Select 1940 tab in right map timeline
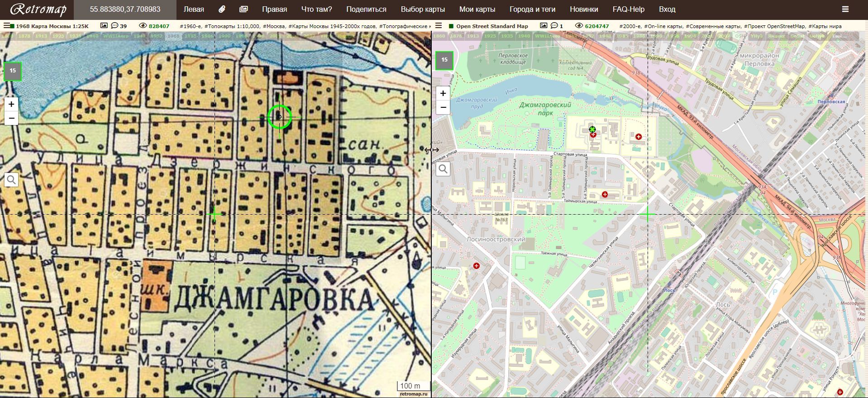Viewport: 868px width, 398px height. pos(524,36)
